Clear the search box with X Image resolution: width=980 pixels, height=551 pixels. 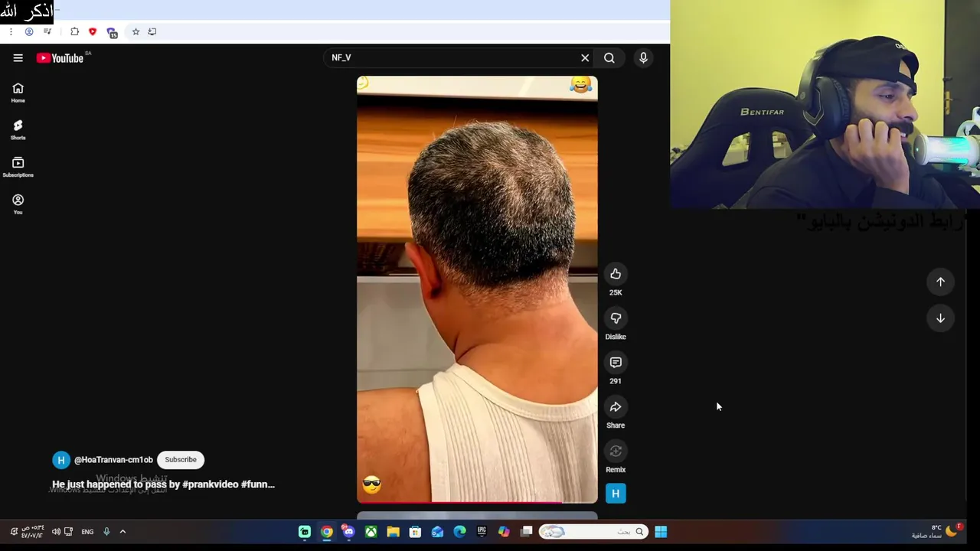pos(585,58)
